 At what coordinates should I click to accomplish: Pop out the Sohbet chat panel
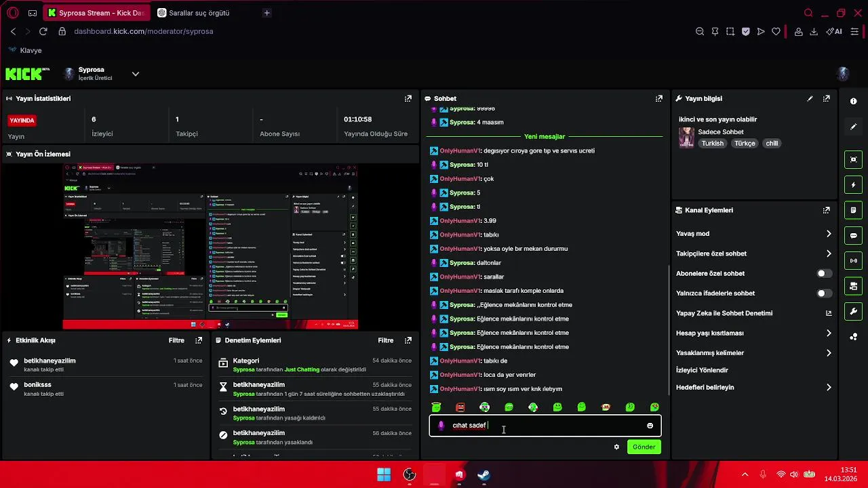click(658, 98)
